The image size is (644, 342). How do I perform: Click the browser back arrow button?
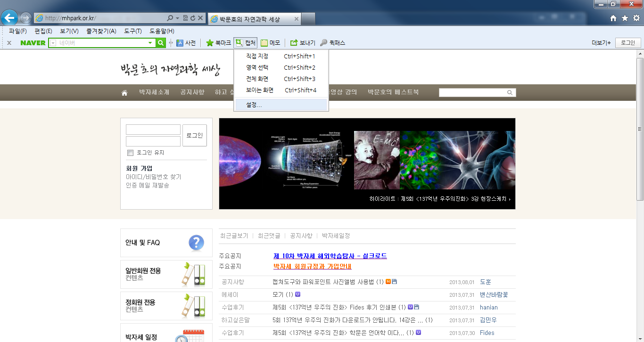9,18
